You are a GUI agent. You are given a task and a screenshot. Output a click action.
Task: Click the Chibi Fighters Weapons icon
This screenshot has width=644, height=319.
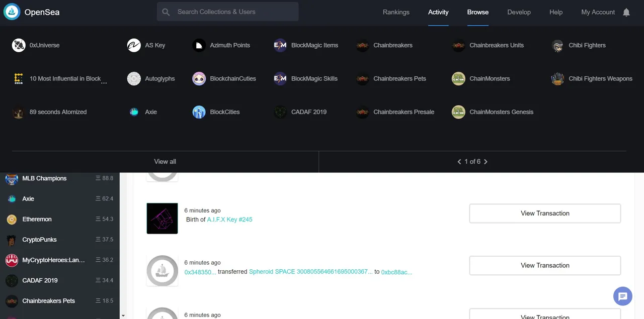[557, 79]
